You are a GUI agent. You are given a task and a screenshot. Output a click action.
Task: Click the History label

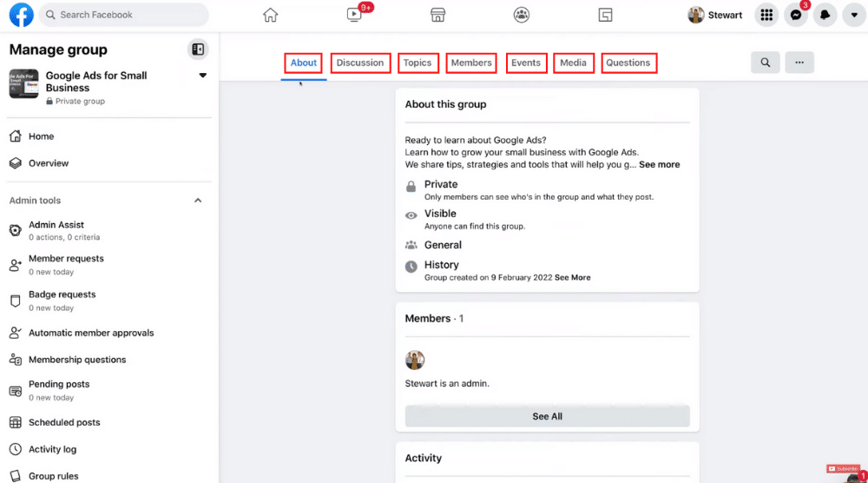tap(441, 265)
